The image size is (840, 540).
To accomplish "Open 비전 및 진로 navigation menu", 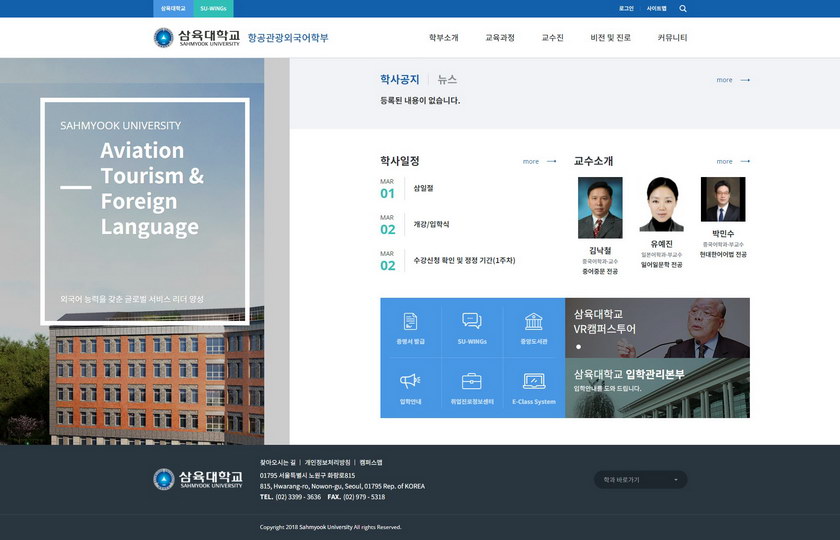I will (x=610, y=38).
